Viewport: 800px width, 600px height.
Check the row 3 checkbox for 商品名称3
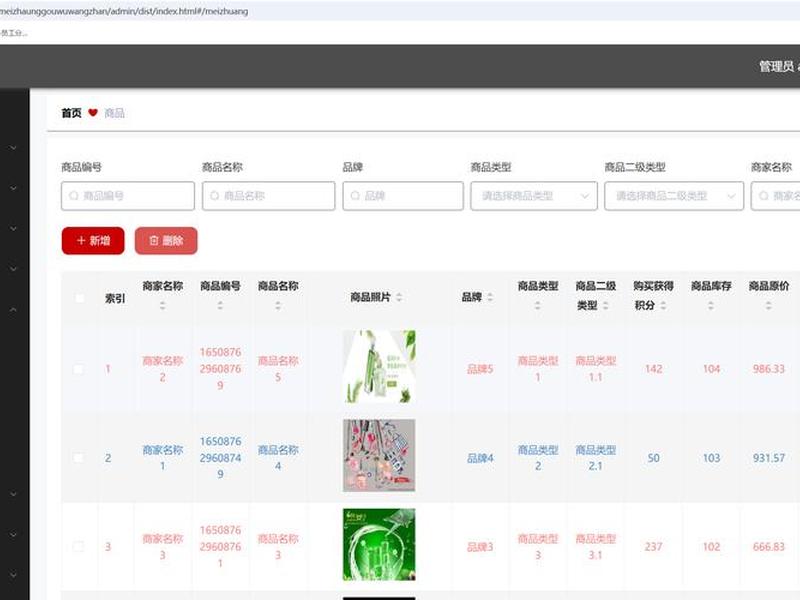[x=78, y=546]
